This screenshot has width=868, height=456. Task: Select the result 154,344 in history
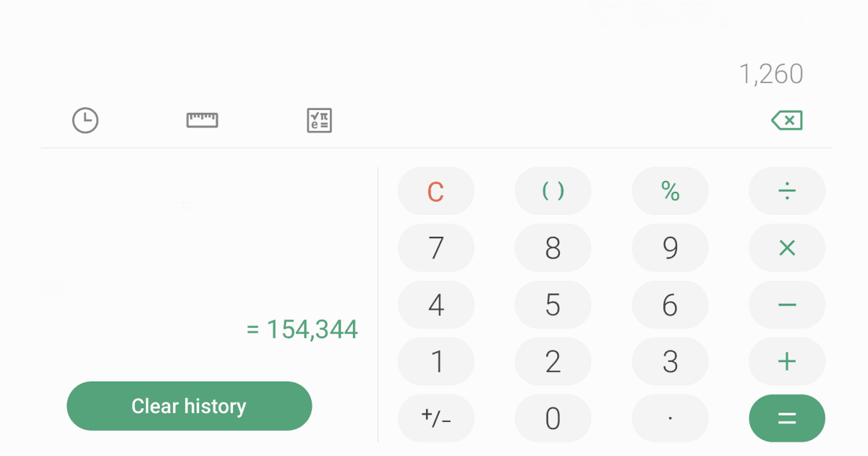[302, 329]
